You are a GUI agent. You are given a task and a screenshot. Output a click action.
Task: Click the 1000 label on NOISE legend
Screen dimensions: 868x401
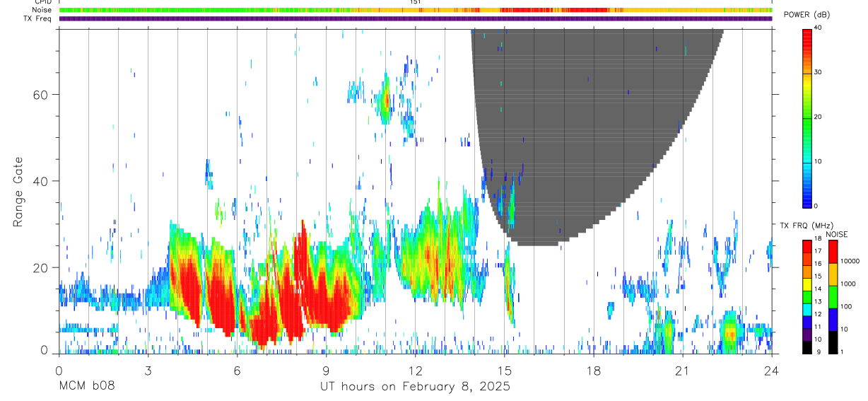point(849,284)
